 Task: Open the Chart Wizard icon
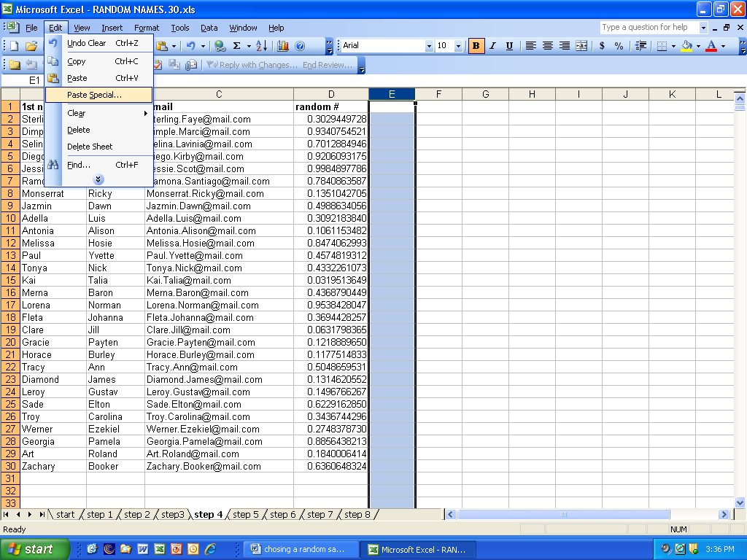click(283, 46)
